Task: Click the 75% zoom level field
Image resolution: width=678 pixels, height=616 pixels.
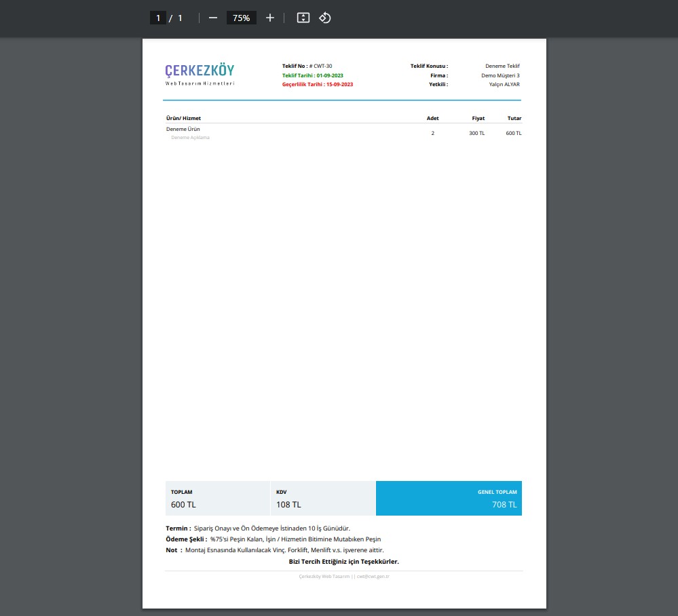Action: 241,18
